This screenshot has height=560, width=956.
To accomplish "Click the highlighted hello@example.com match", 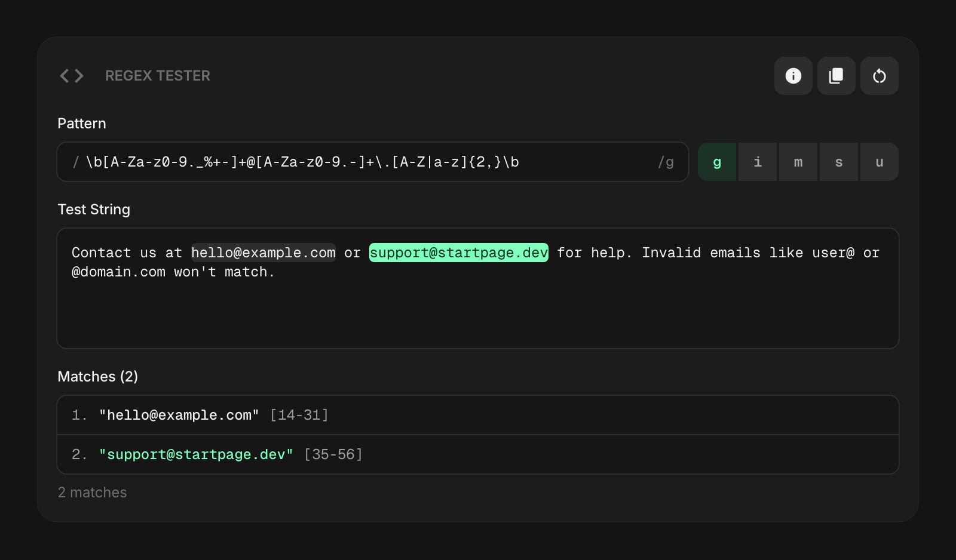I will 263,253.
